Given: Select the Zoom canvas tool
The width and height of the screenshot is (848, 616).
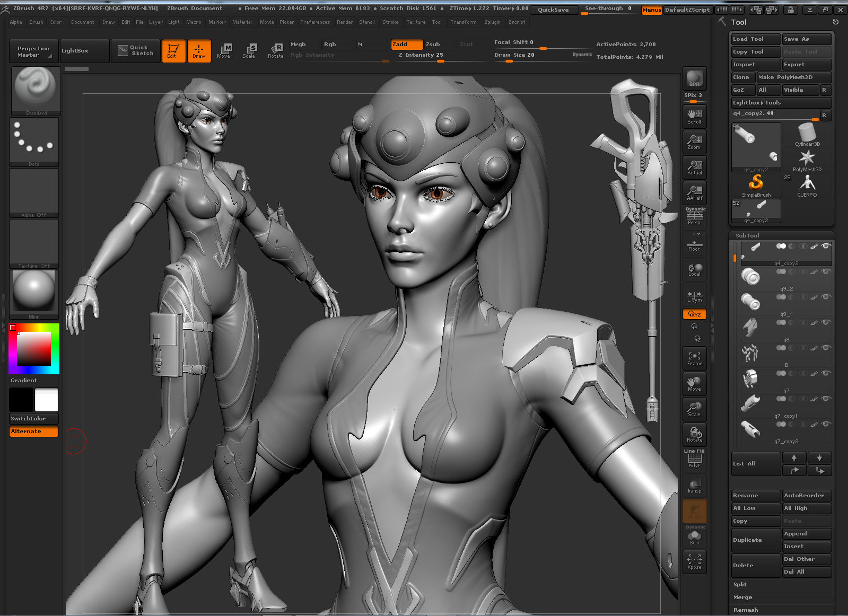Looking at the screenshot, I should tap(694, 142).
